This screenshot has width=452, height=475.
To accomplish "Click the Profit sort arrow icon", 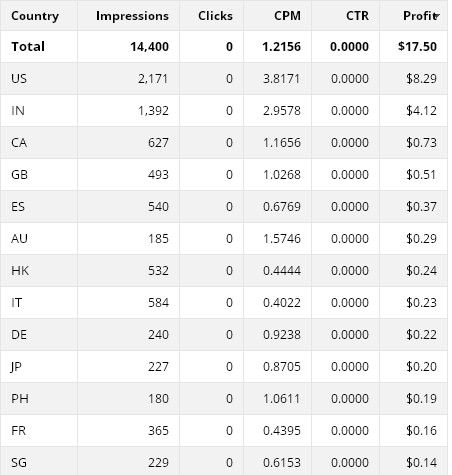I will point(437,16).
